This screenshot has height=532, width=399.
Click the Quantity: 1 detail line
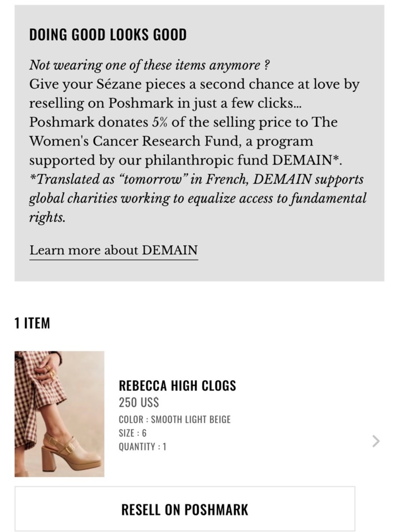(x=142, y=447)
